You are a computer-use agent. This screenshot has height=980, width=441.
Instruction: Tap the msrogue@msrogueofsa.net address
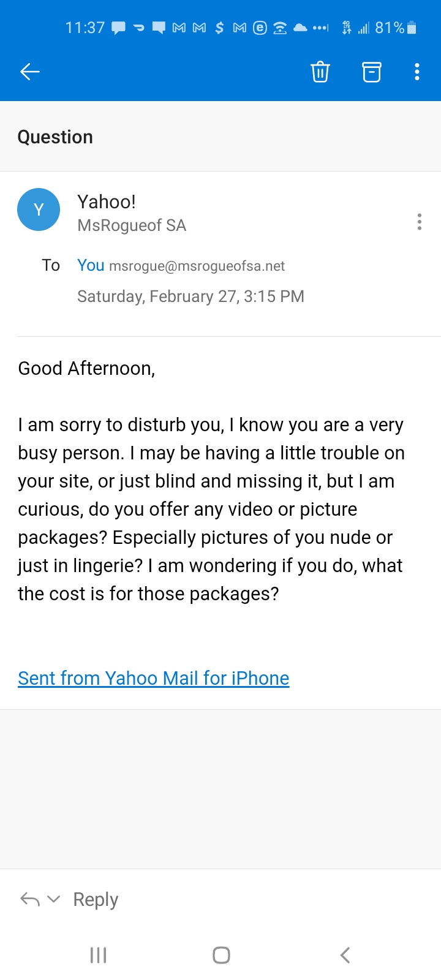pyautogui.click(x=197, y=266)
